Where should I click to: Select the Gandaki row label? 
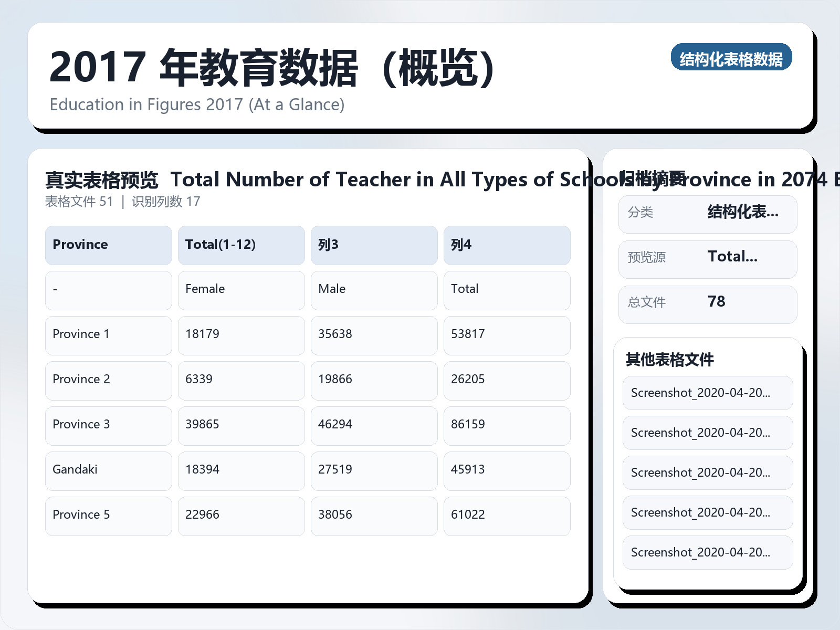point(108,470)
